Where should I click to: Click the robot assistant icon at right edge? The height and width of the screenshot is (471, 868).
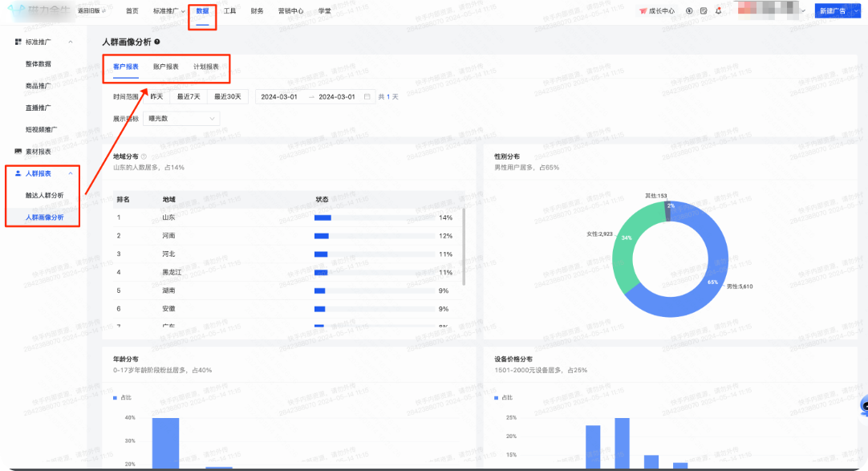pyautogui.click(x=862, y=405)
